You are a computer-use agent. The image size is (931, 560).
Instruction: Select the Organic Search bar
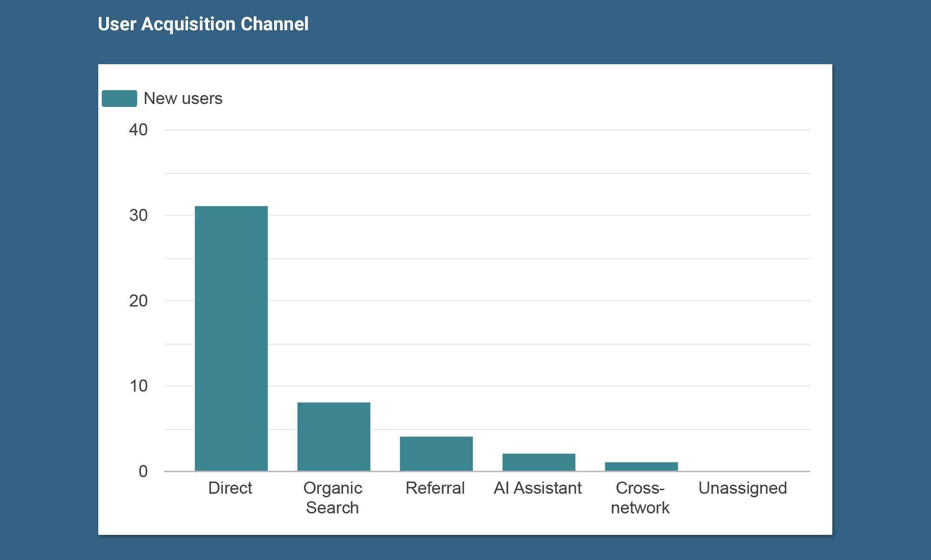pos(334,437)
